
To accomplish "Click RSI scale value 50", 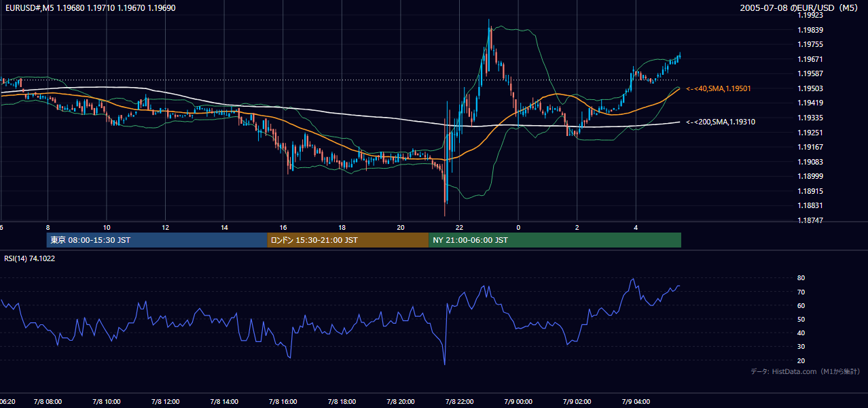I will [x=801, y=319].
